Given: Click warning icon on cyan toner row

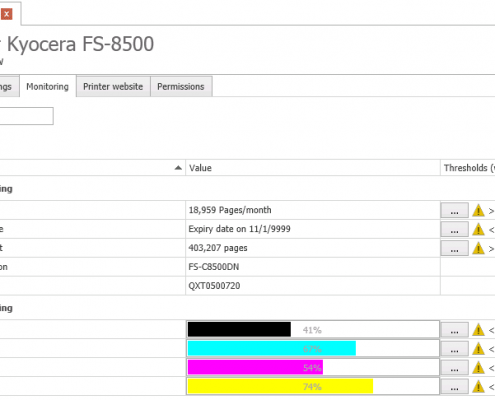Looking at the screenshot, I should [478, 349].
